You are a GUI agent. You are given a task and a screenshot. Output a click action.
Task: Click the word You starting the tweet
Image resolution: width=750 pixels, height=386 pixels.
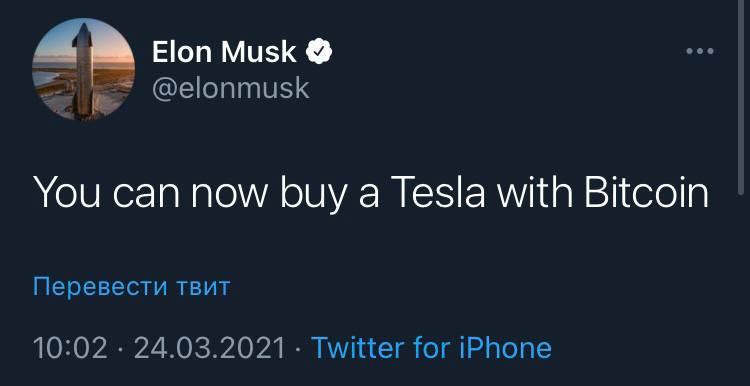pos(66,193)
